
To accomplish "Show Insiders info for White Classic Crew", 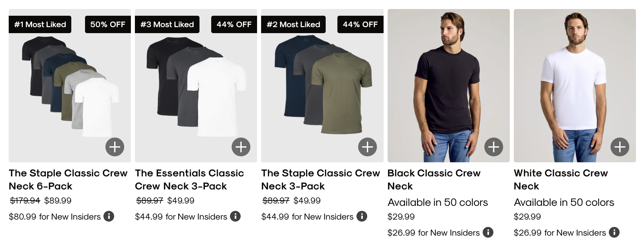I will [x=614, y=232].
